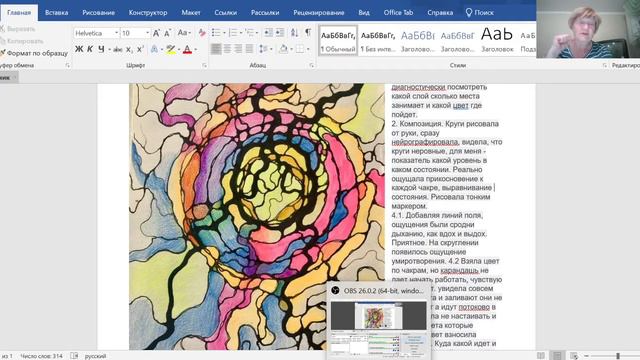Click the Число слов: 314 indicator

click(x=42, y=356)
